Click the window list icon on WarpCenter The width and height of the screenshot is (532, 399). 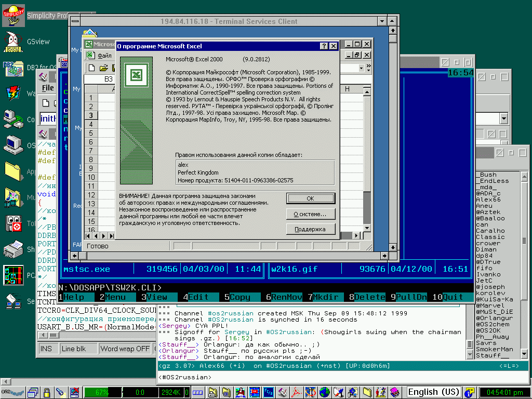[x=33, y=393]
